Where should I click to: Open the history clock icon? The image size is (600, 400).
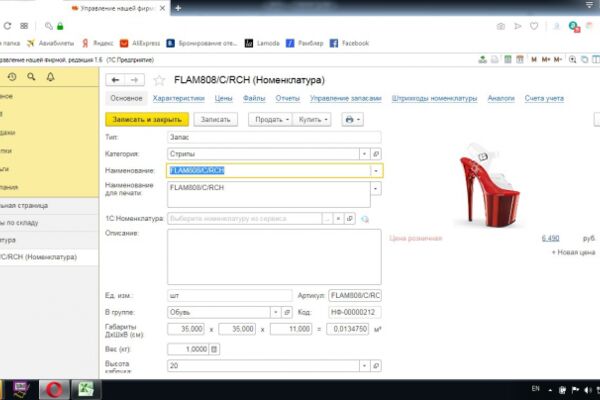pos(12,77)
